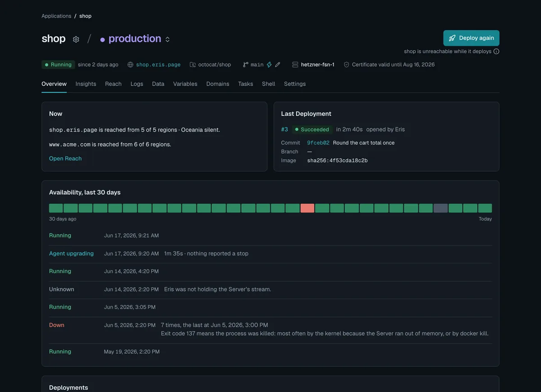Screen dimensions: 541x392
Task: Select the Overview tab
Action: 54,84
